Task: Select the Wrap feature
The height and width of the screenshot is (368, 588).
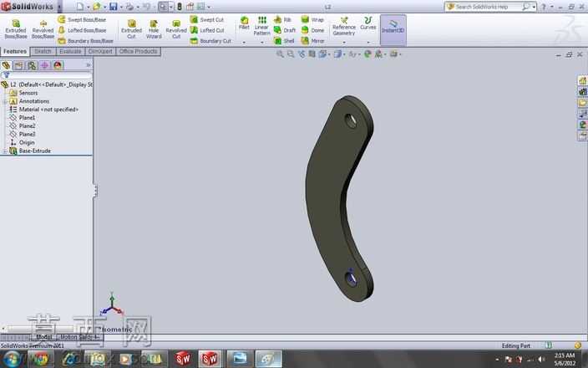Action: pyautogui.click(x=312, y=19)
